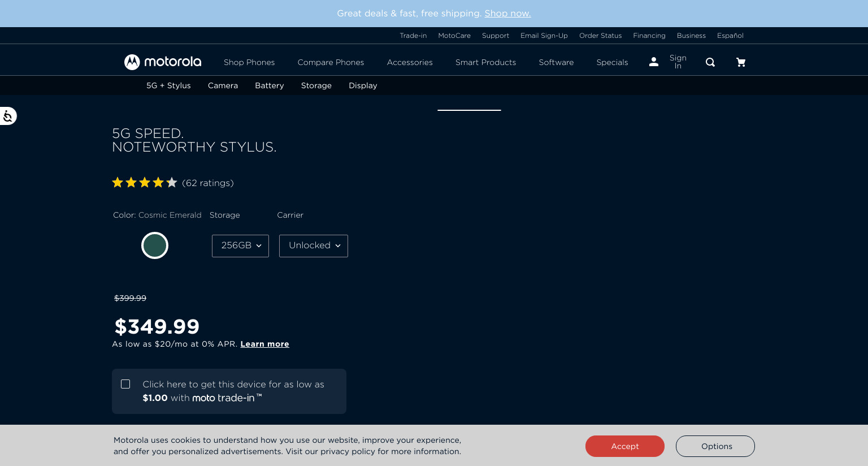Click the $399.99 original price
This screenshot has width=868, height=466.
coord(130,298)
